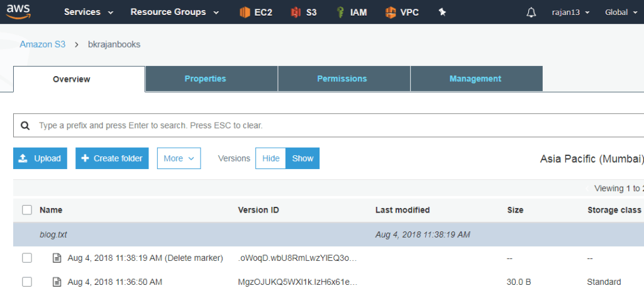Set Versions toggle to Hide
Image resolution: width=644 pixels, height=298 pixels.
click(270, 158)
